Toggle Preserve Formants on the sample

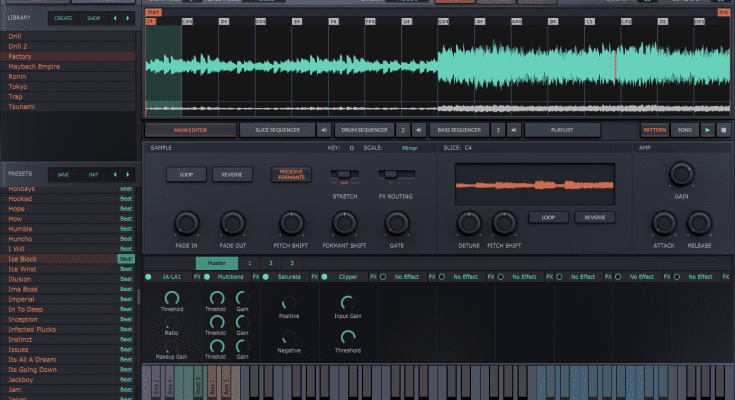point(290,174)
